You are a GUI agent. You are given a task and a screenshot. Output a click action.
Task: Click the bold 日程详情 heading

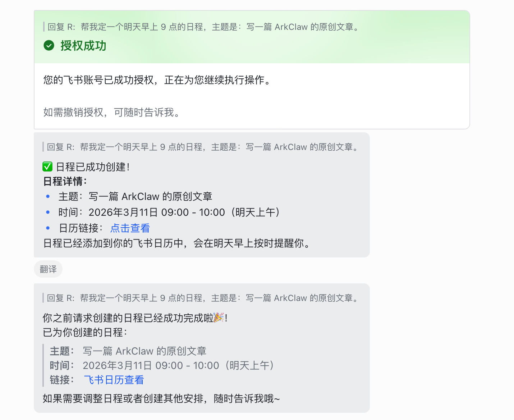tap(65, 181)
